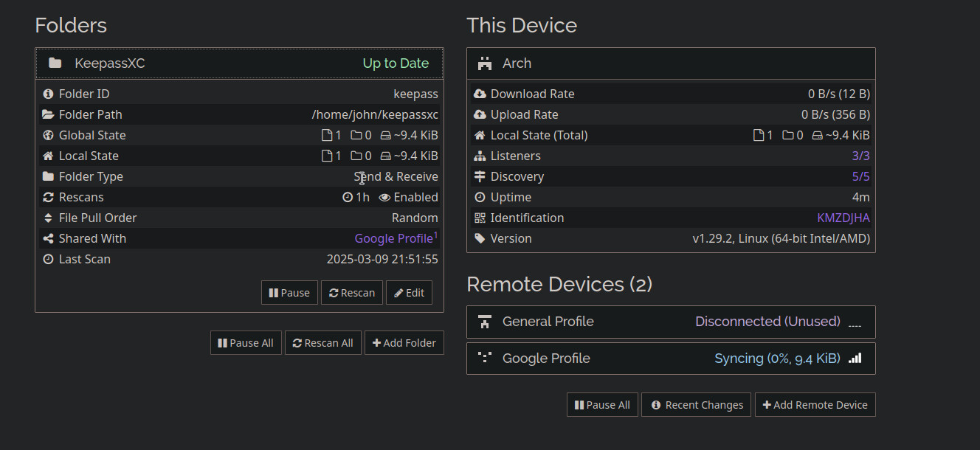Click the Folder ID info icon
980x450 pixels.
[48, 94]
